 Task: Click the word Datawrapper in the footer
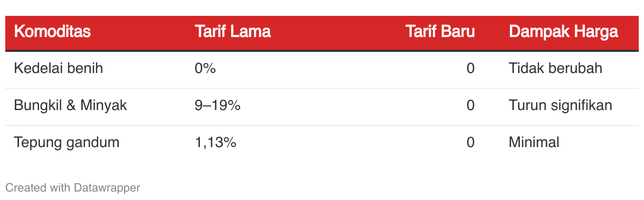(107, 187)
